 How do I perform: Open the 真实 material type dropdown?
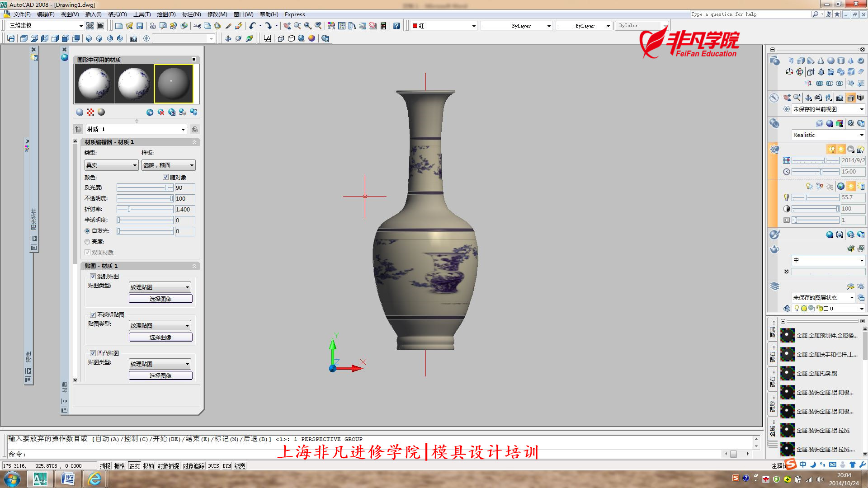[x=111, y=165]
